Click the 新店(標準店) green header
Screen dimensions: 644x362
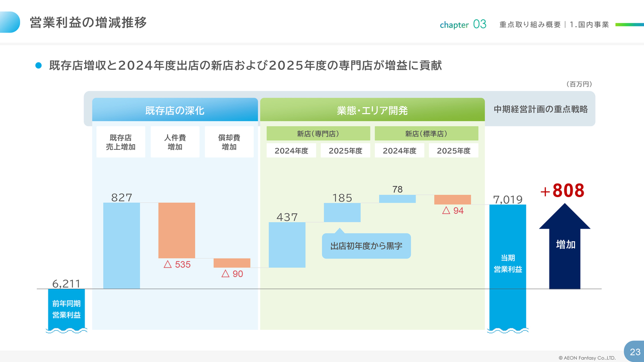(x=426, y=134)
